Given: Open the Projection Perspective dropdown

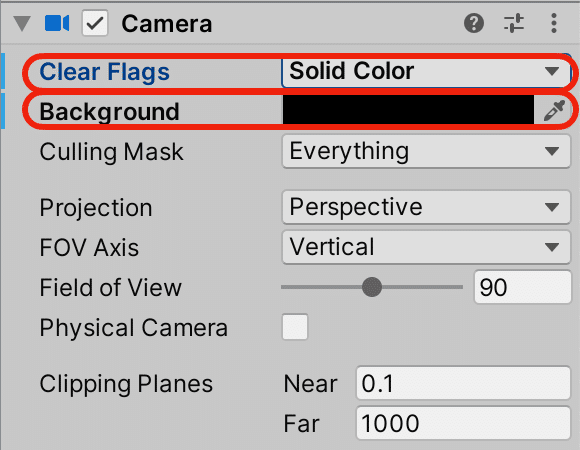Looking at the screenshot, I should (426, 207).
